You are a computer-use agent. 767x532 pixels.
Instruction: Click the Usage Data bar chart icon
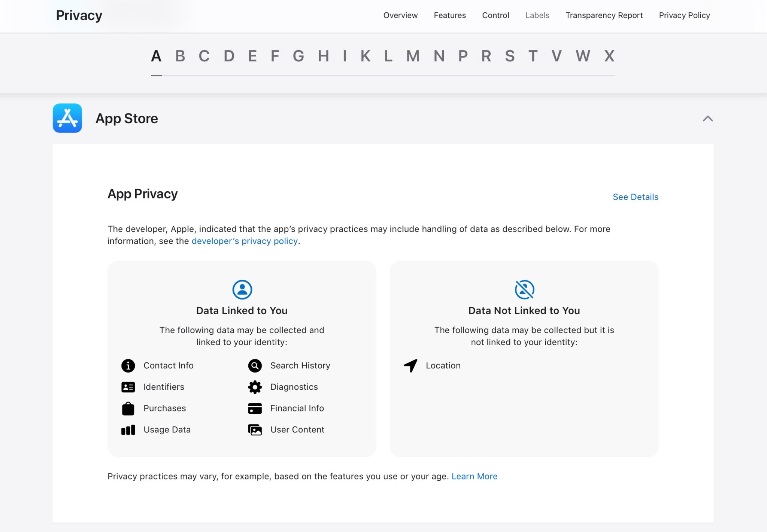(x=128, y=429)
